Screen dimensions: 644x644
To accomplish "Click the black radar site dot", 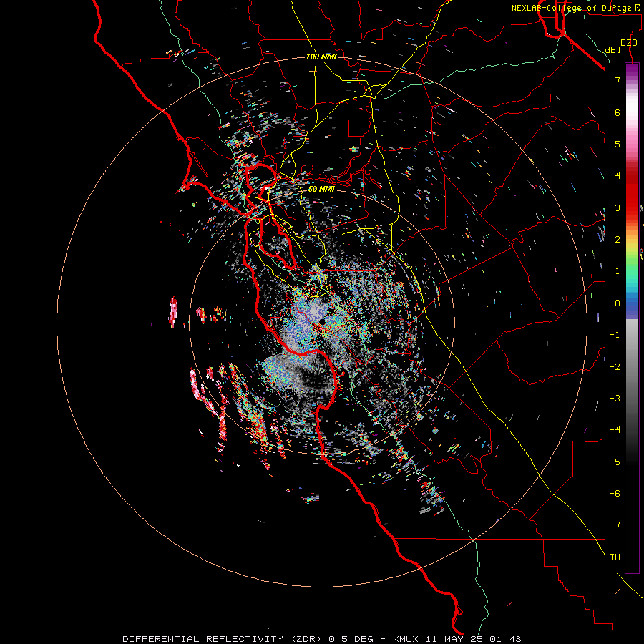I will (x=322, y=321).
